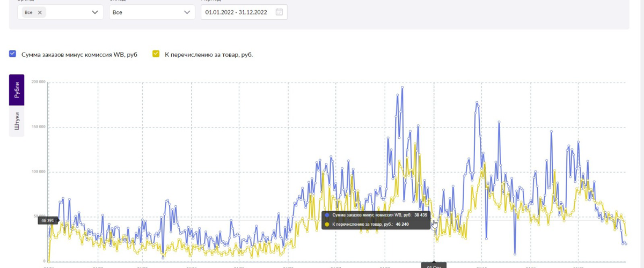
Task: Click the 'К перечислению за товар, руб.' legend label
Action: click(x=209, y=54)
